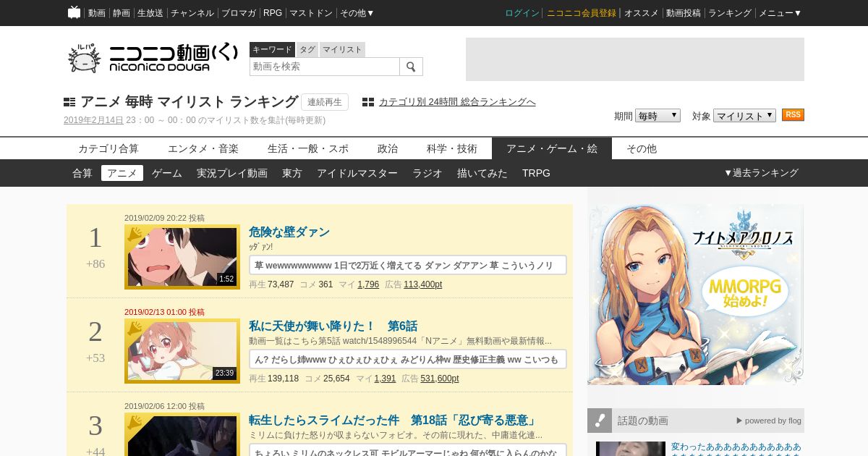Image resolution: width=868 pixels, height=456 pixels.
Task: Click マストドン in the top bar
Action: pyautogui.click(x=311, y=13)
